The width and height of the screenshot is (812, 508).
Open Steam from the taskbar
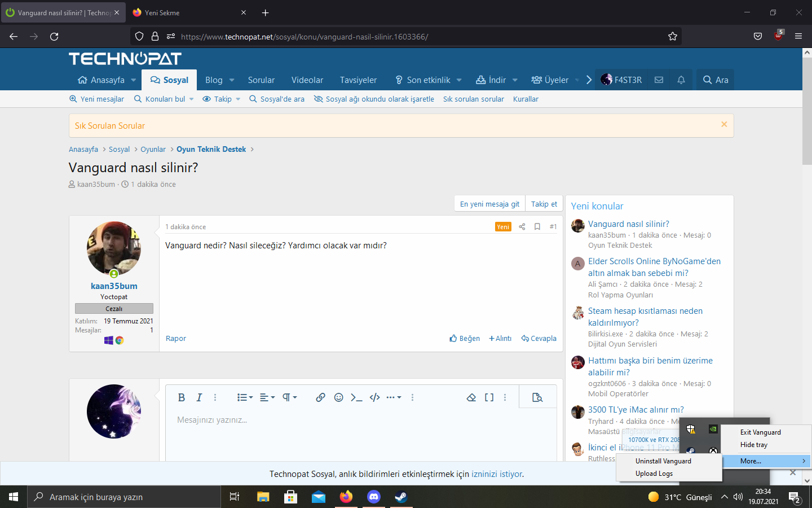[x=401, y=497]
